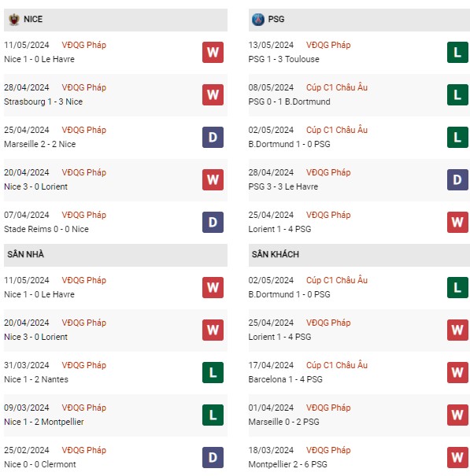
Task: Select the SÂN NHÀ section header
Action: (x=116, y=255)
